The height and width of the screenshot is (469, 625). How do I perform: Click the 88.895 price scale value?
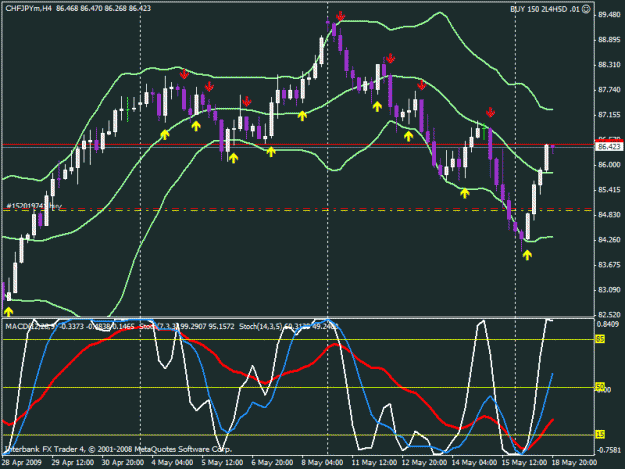click(609, 40)
